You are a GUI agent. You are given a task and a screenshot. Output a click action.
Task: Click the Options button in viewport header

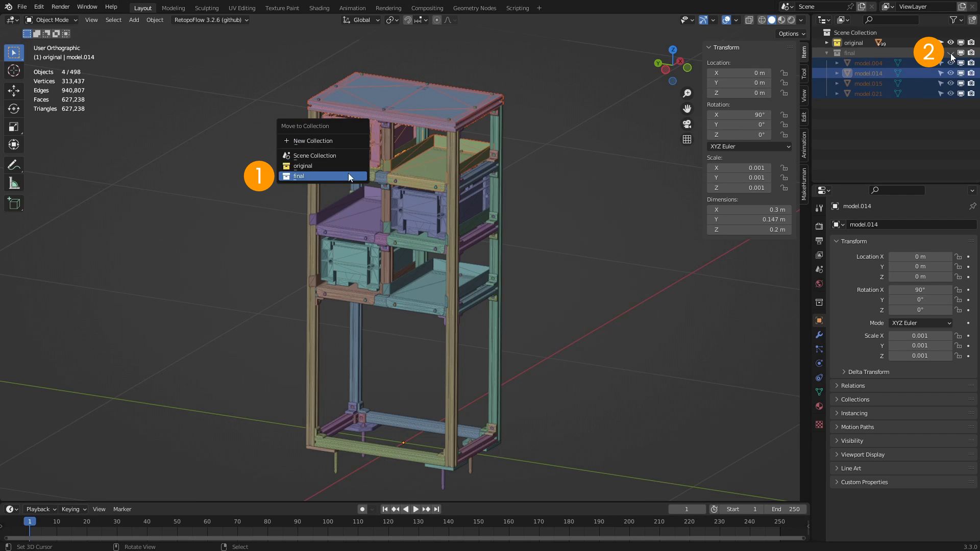pyautogui.click(x=790, y=34)
